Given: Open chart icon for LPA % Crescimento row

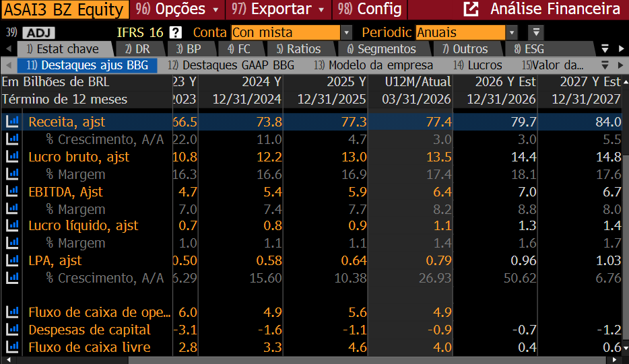Looking at the screenshot, I should click(x=12, y=278).
